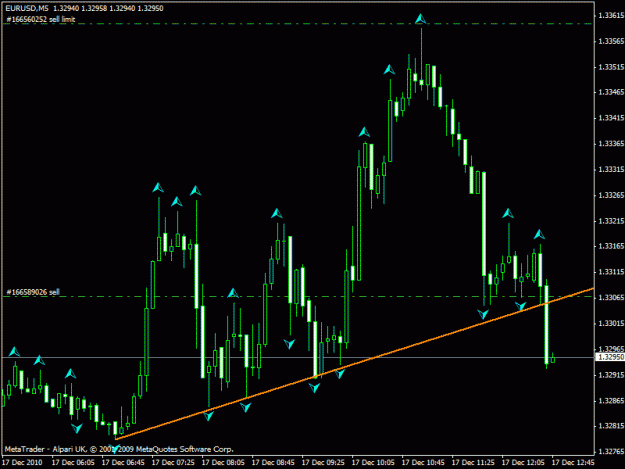This screenshot has height=469, width=625.
Task: Click the 17 Dec 08:05 time label
Action: coord(223,463)
